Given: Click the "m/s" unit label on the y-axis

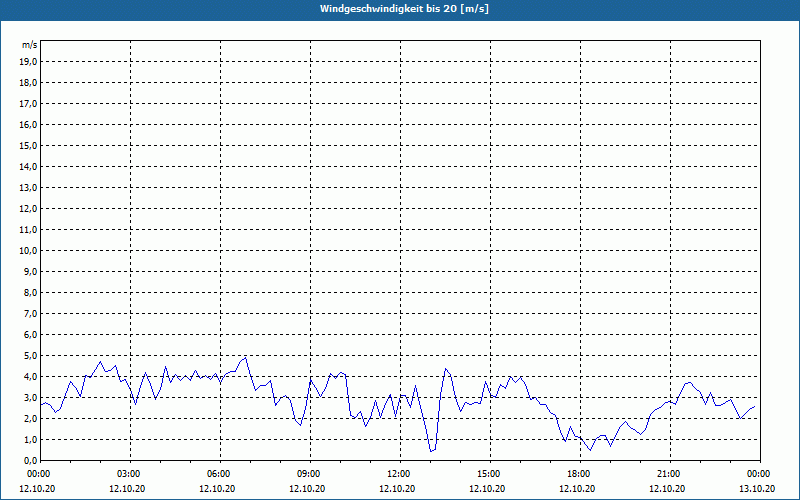Looking at the screenshot, I should click(x=30, y=45).
